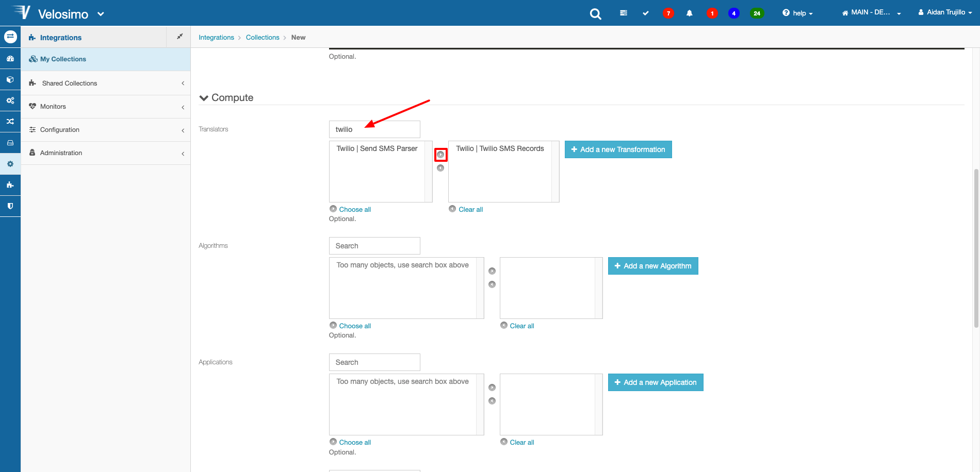
Task: Open the red badge showing 7
Action: coord(668,13)
